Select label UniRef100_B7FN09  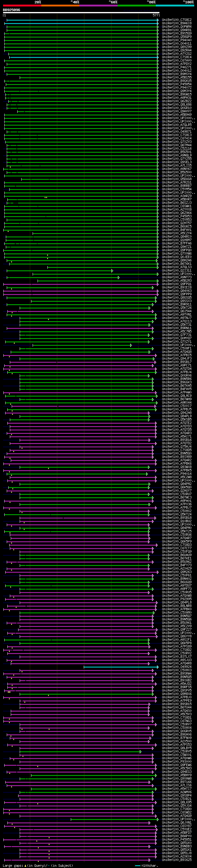click(177, 738)
